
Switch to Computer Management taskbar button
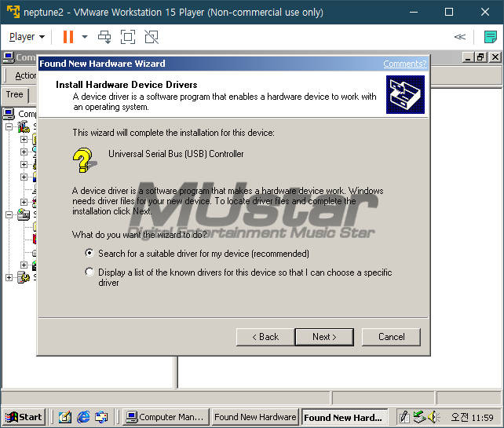point(166,417)
